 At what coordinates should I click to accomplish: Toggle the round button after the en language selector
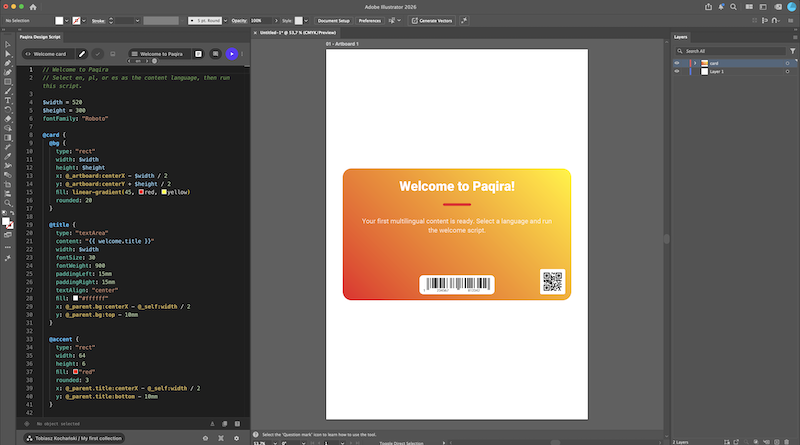(x=155, y=61)
